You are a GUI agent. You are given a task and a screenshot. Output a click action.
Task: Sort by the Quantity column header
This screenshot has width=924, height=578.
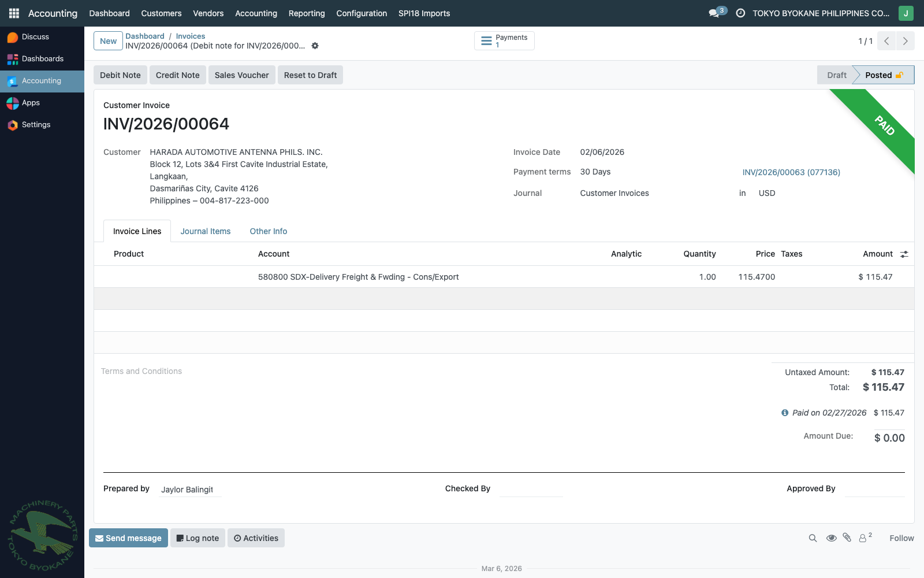tap(699, 254)
